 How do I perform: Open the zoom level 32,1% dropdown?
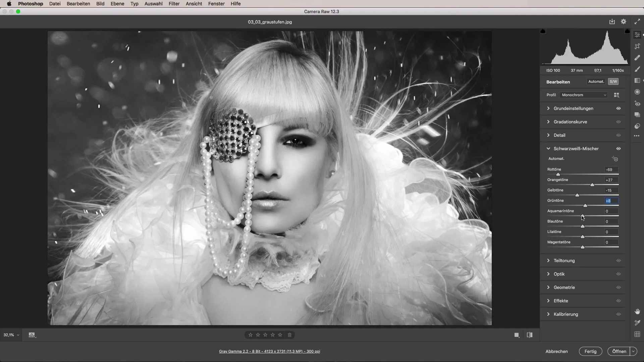(x=11, y=335)
